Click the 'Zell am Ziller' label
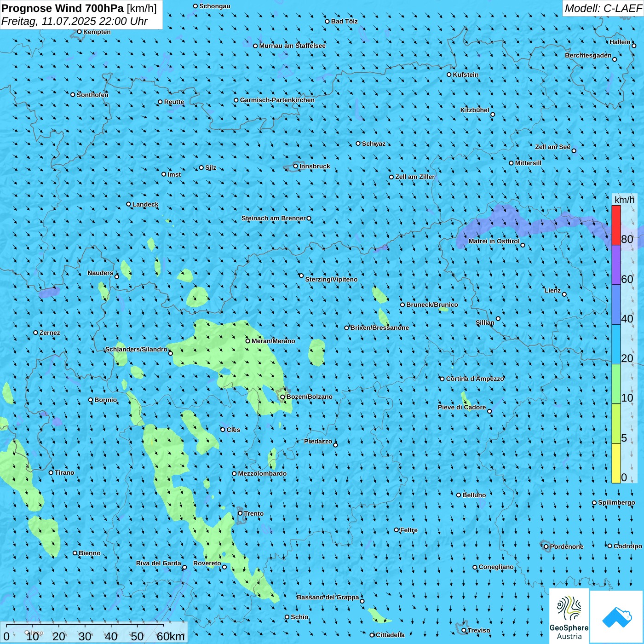 415,177
